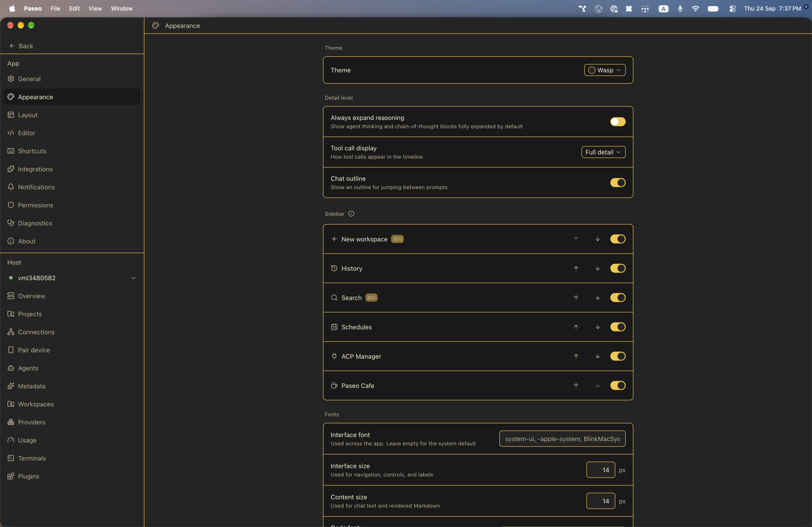Open the Window menu
This screenshot has width=812, height=527.
pos(121,9)
